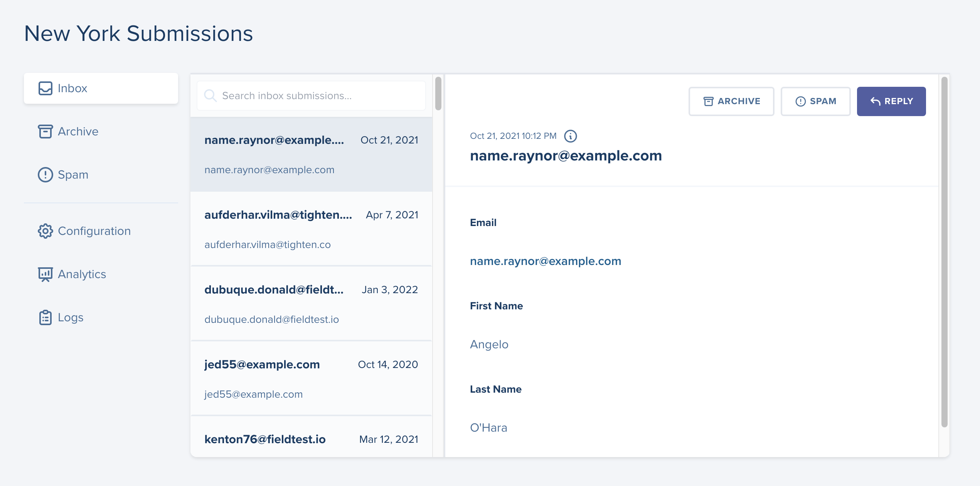Select the Inbox icon in the sidebar
The width and height of the screenshot is (980, 486).
(x=45, y=88)
